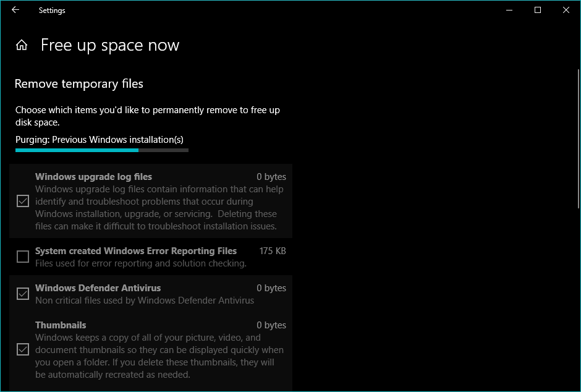Screen dimensions: 581x392
Task: Click the purging progress bar
Action: [102, 150]
